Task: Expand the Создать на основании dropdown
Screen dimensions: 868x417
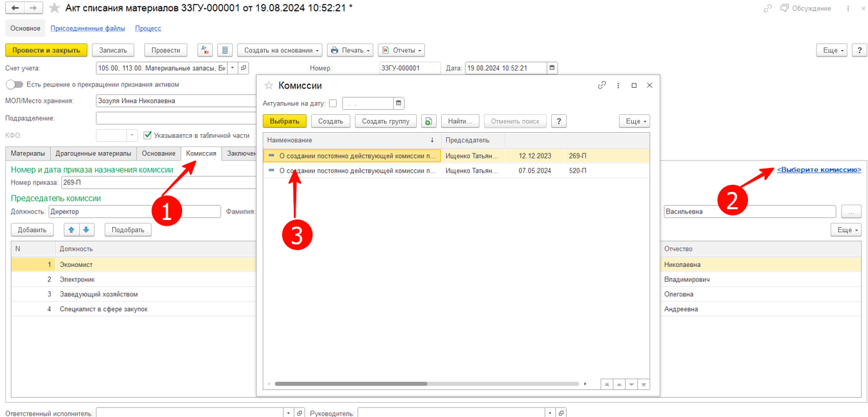Action: coord(280,51)
